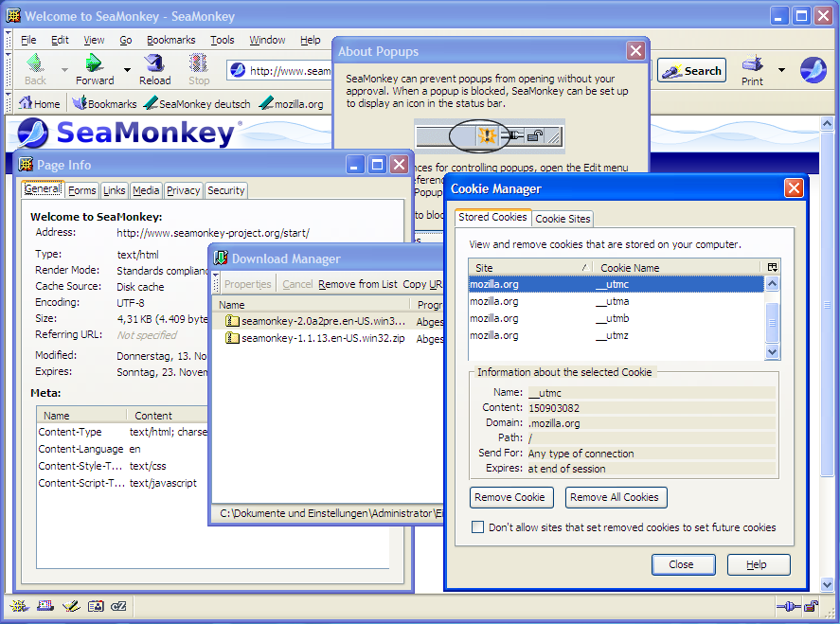Click the Reload toolbar icon
This screenshot has height=624, width=840.
(x=154, y=64)
